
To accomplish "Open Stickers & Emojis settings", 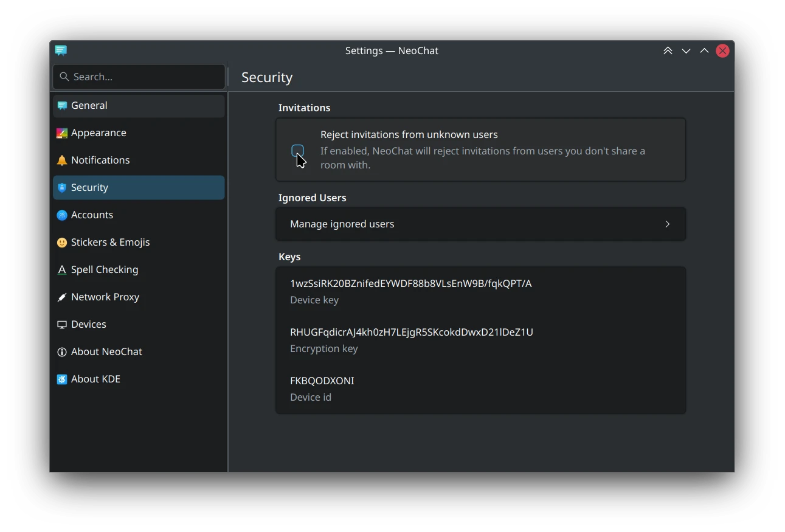I will tap(139, 243).
